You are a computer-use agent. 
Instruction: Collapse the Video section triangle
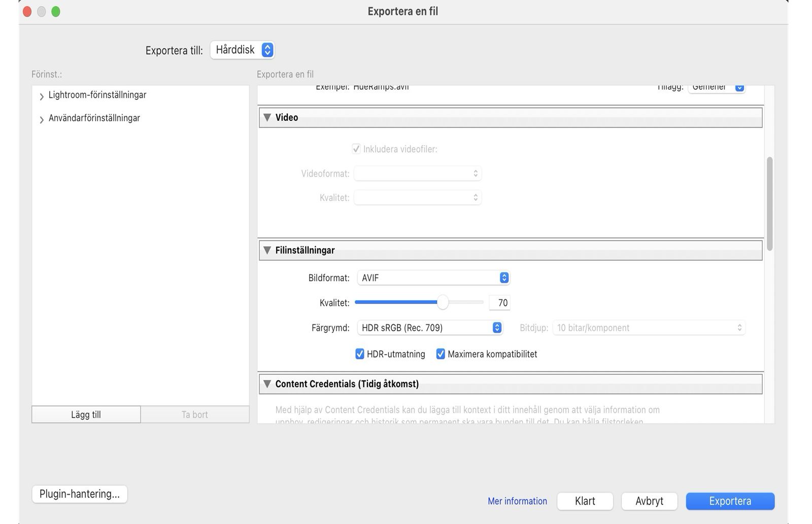[267, 118]
